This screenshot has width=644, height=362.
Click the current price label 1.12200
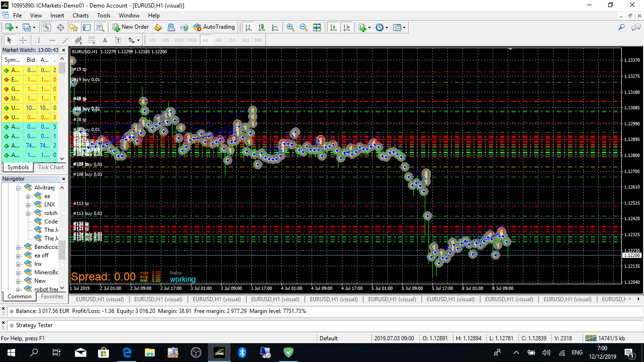tap(632, 255)
